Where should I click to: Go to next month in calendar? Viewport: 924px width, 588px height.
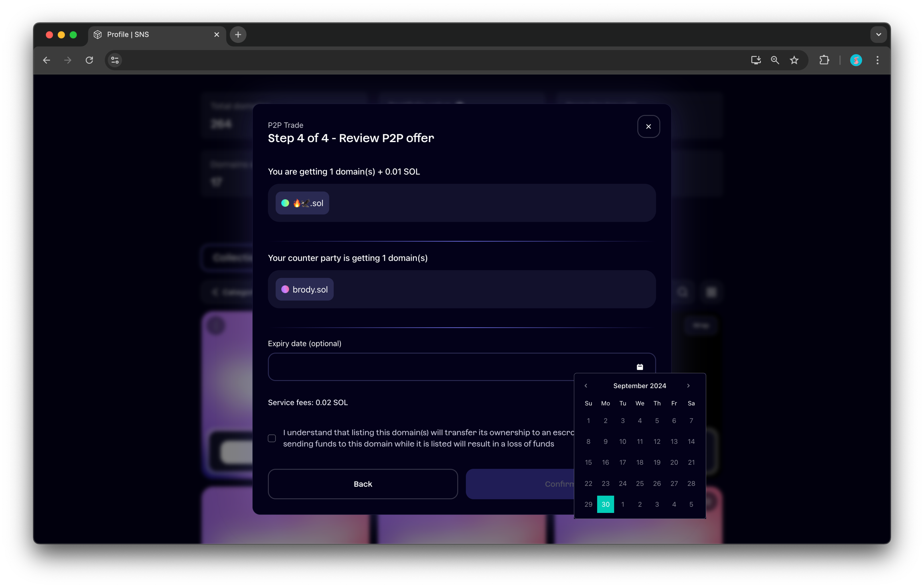tap(688, 386)
